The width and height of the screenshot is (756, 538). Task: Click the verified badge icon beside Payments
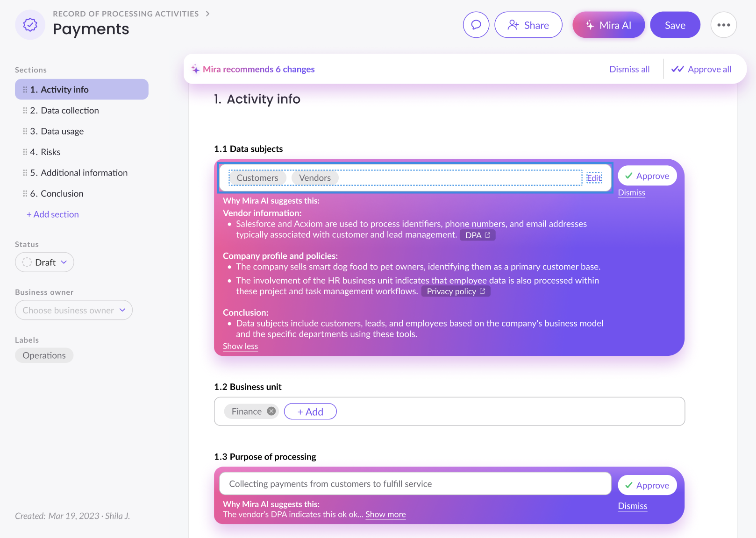click(30, 25)
